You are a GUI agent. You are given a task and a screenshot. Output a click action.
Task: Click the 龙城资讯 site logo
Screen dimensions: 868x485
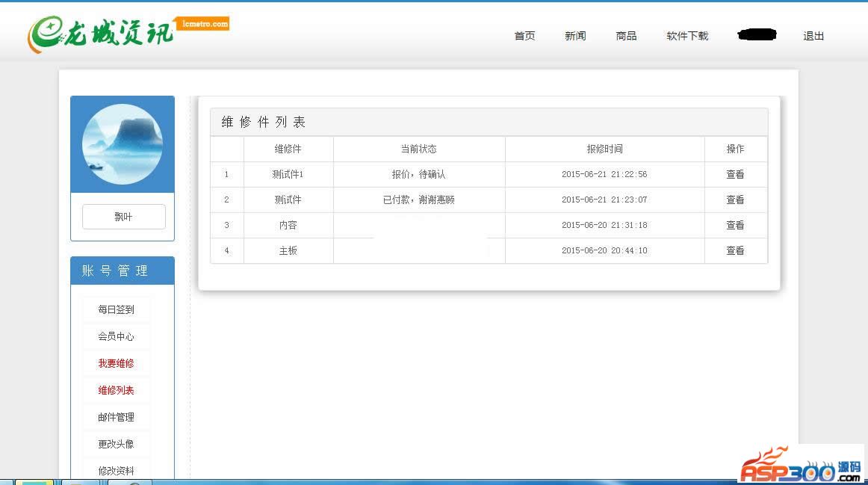pyautogui.click(x=101, y=34)
